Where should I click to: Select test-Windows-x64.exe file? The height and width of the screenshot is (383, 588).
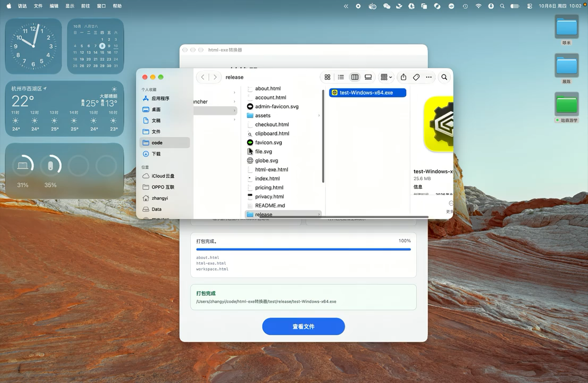pyautogui.click(x=367, y=93)
